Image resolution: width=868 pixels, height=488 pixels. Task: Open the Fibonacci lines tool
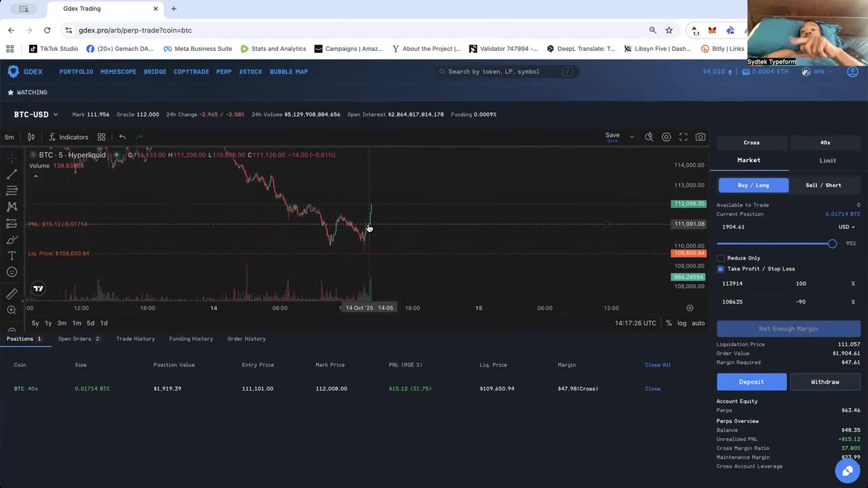click(x=12, y=191)
